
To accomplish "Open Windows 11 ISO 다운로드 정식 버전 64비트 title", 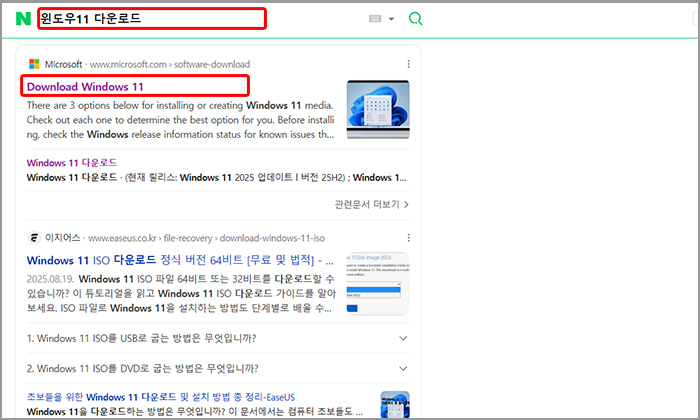I will 180,260.
